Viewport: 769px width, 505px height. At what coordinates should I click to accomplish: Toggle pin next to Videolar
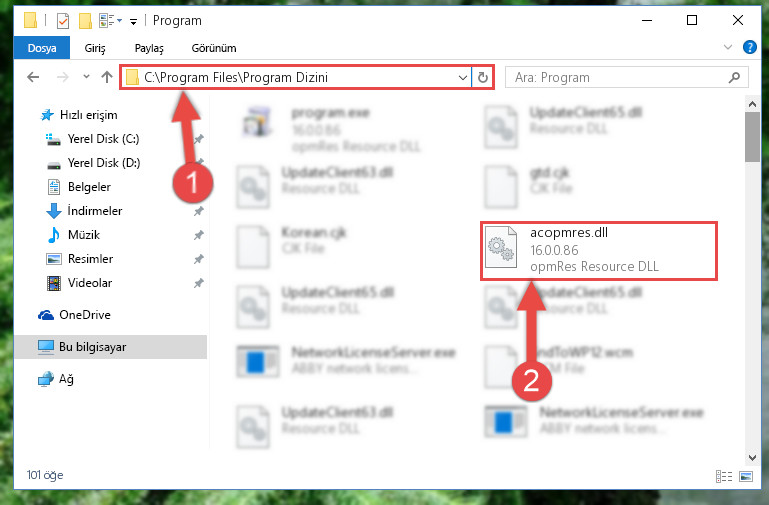[199, 283]
